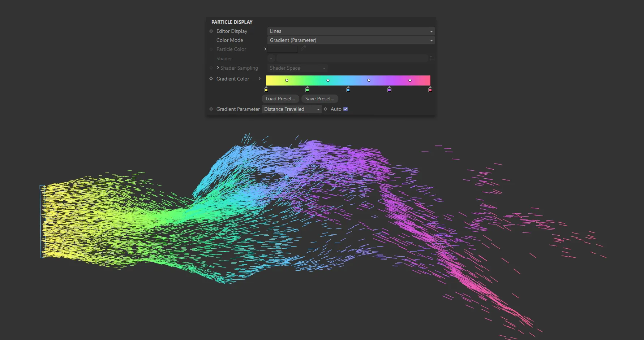Image resolution: width=644 pixels, height=340 pixels.
Task: Click the keyframe diamond beside Gradient Parameter
Action: pos(211,109)
